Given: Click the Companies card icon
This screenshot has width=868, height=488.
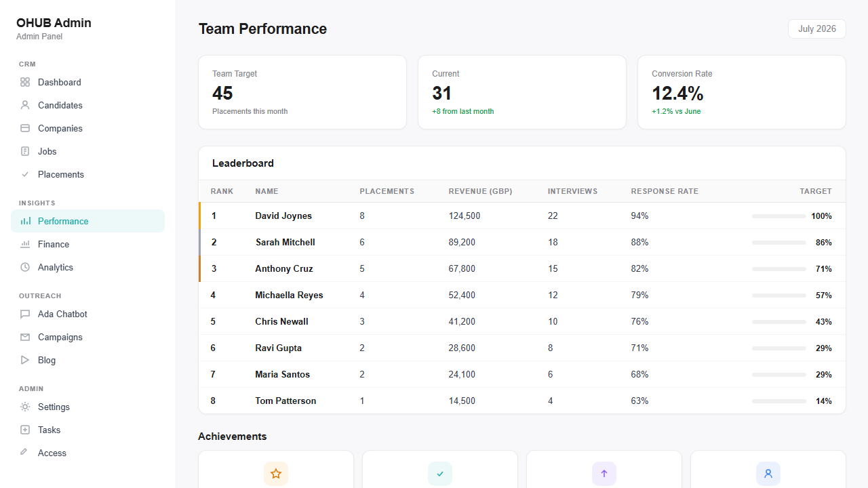Looking at the screenshot, I should coord(25,128).
